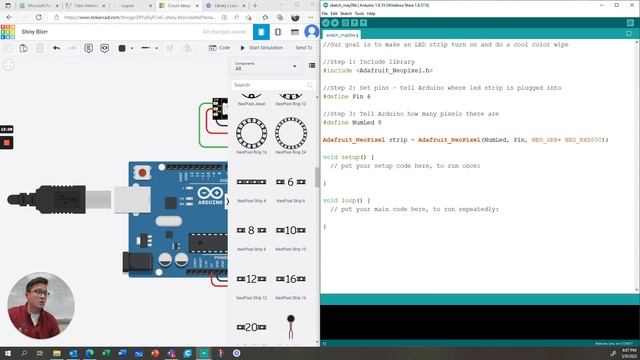Select the NeoPixel Strip 20 component
The width and height of the screenshot is (640, 360).
coord(251,327)
